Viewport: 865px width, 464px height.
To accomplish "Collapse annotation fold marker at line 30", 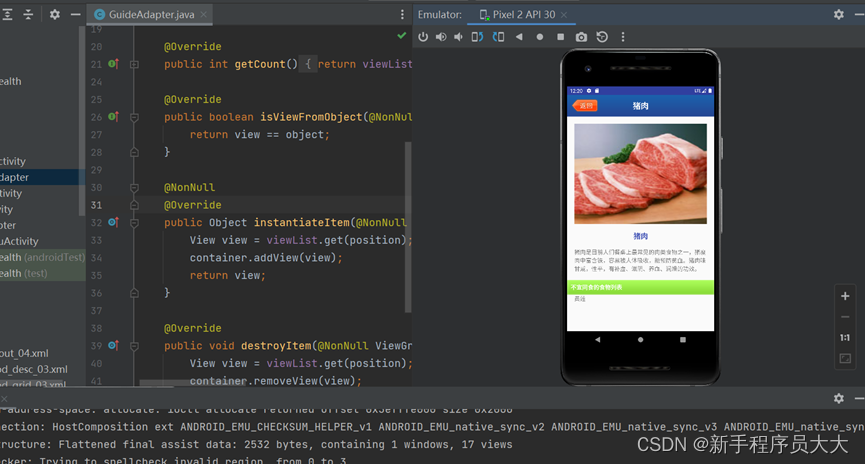I will [x=134, y=188].
